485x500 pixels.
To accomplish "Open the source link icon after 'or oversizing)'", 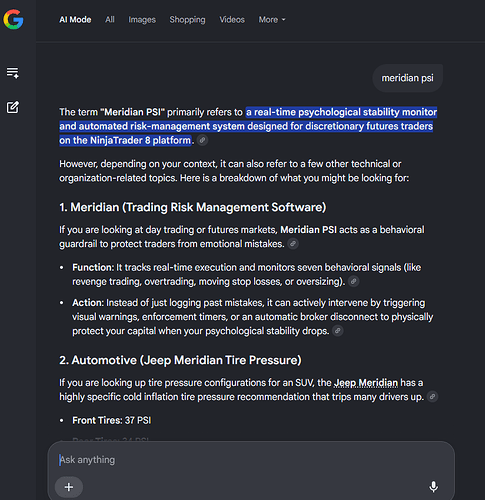I will 354,281.
